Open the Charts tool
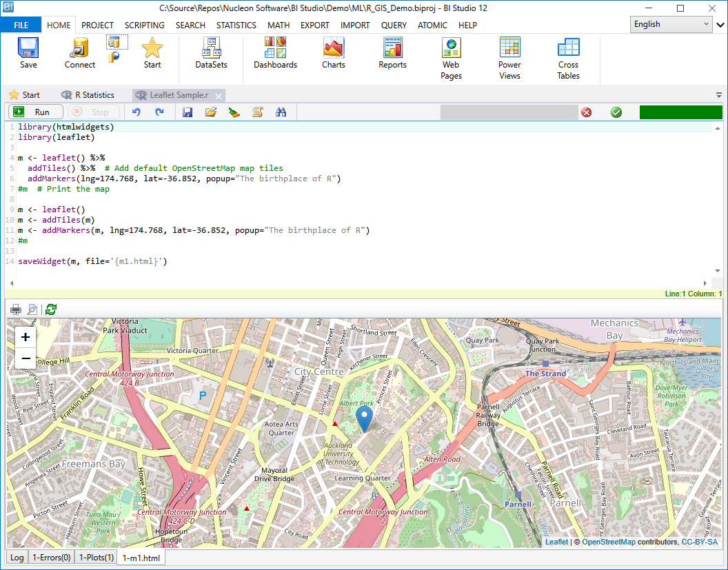The height and width of the screenshot is (570, 728). [333, 52]
